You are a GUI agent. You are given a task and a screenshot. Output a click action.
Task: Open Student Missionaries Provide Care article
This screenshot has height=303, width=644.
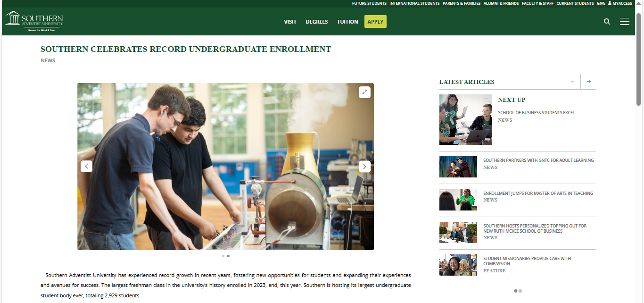click(527, 261)
